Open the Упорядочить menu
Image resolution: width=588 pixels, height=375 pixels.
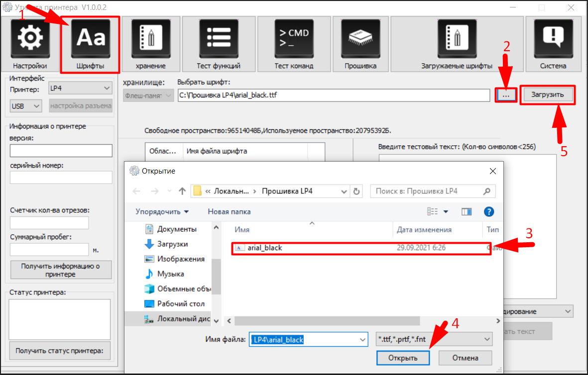[x=162, y=211]
